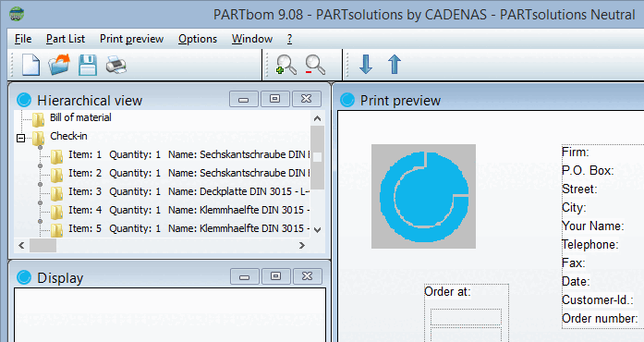Open the File menu
This screenshot has height=342, width=644.
[x=23, y=39]
